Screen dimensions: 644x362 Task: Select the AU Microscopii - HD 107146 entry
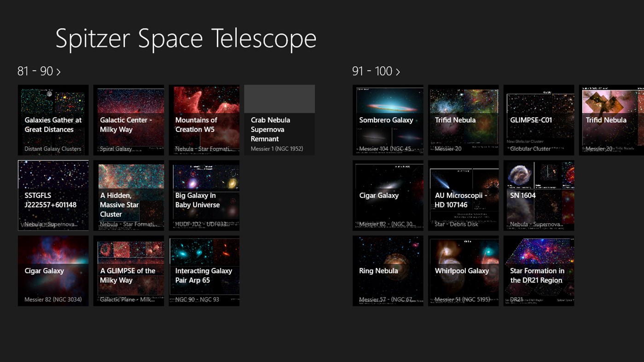pyautogui.click(x=463, y=195)
